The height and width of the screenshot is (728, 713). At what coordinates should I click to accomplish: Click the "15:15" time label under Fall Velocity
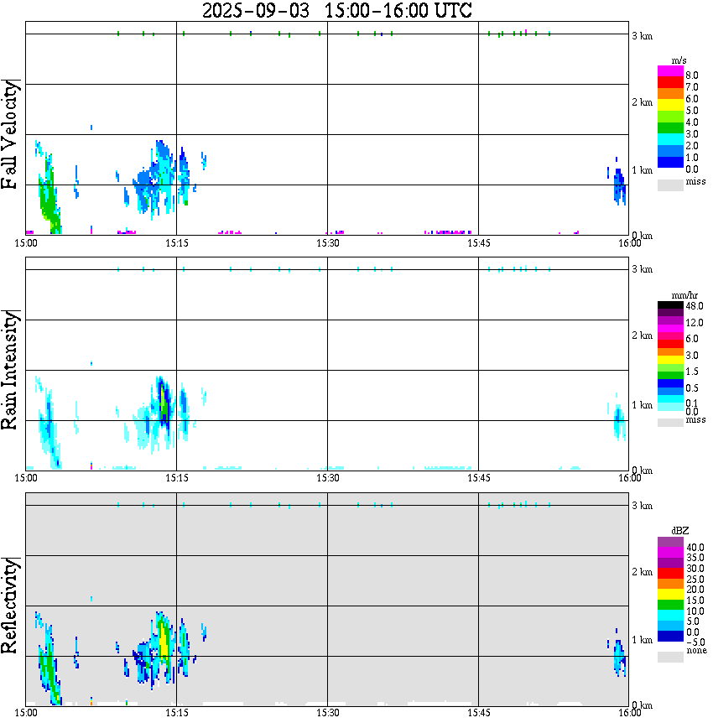tap(176, 243)
